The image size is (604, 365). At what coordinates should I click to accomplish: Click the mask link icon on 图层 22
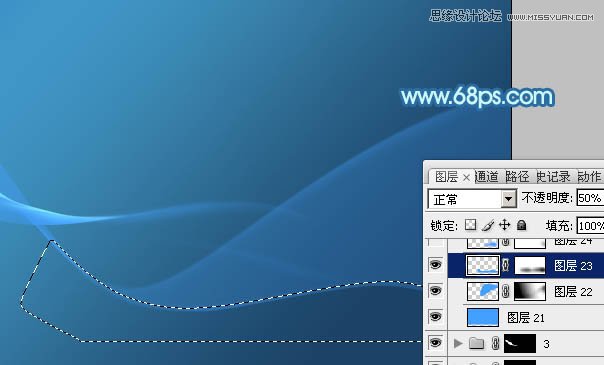506,291
